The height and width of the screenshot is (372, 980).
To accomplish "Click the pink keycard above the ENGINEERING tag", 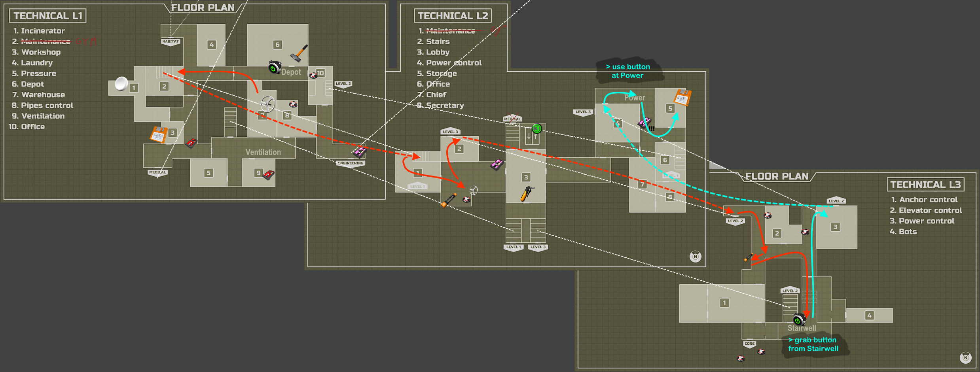I will [x=360, y=152].
